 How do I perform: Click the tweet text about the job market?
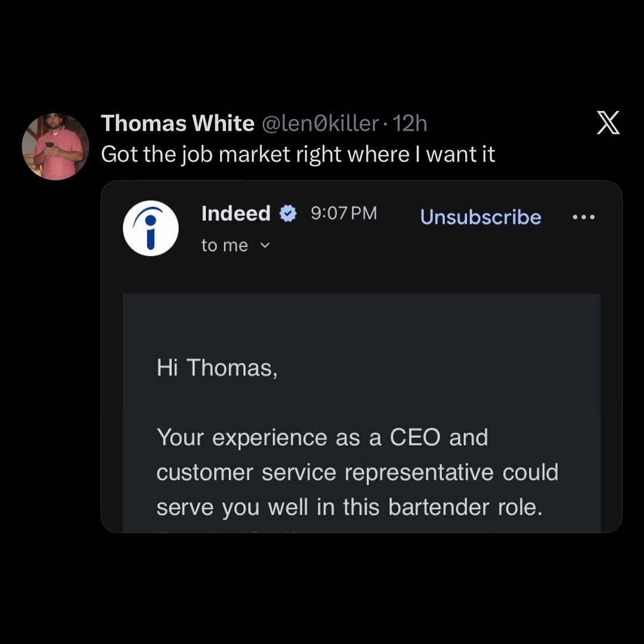point(298,154)
